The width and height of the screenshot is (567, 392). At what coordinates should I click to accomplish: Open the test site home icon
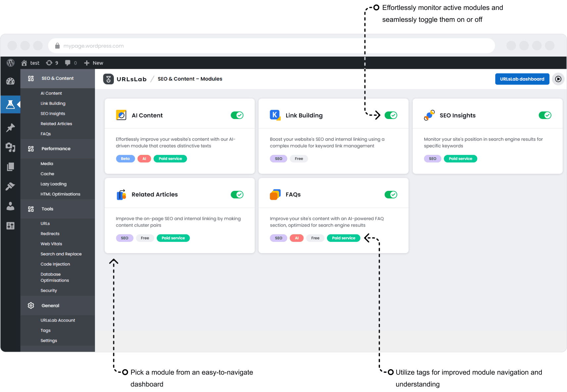point(24,63)
